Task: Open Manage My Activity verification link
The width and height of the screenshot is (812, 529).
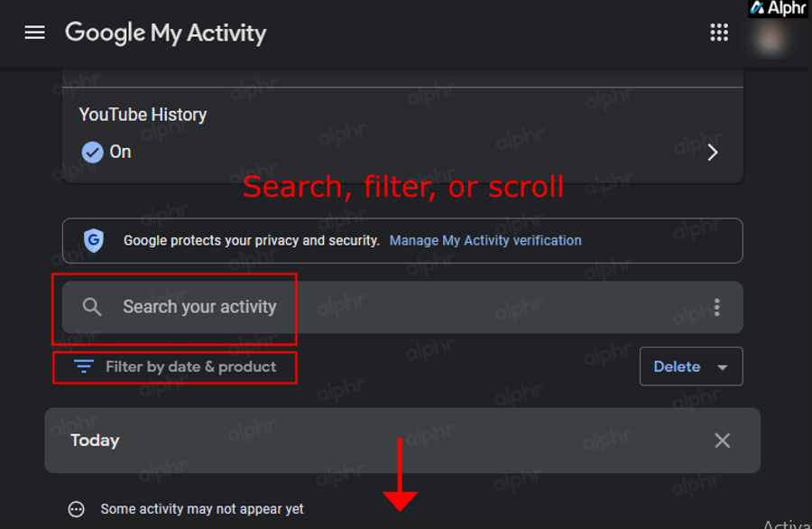Action: 485,240
